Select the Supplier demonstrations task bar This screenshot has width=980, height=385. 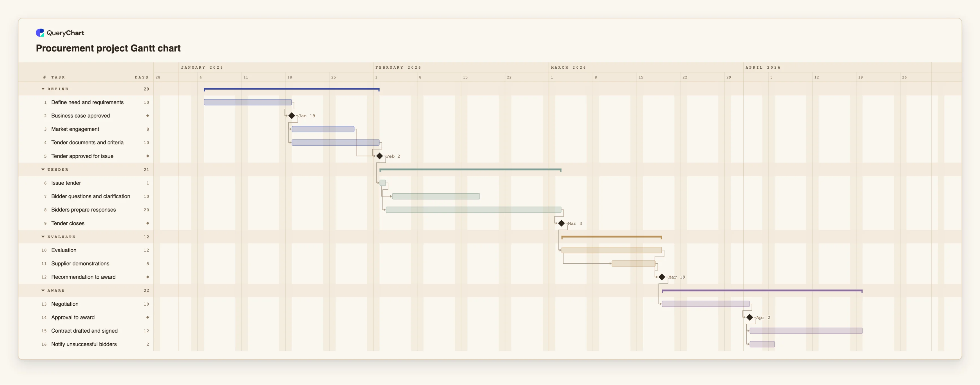(634, 264)
